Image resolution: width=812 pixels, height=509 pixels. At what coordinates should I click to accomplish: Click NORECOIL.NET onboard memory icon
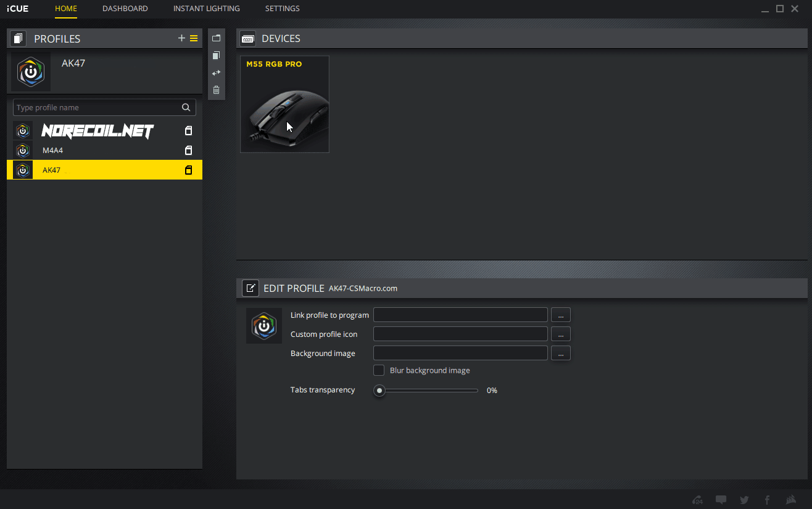pyautogui.click(x=189, y=131)
